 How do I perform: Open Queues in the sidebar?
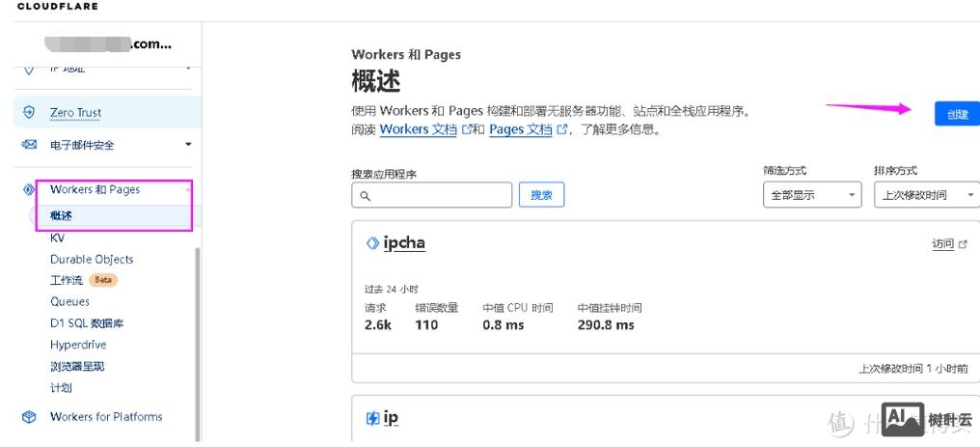(x=70, y=302)
